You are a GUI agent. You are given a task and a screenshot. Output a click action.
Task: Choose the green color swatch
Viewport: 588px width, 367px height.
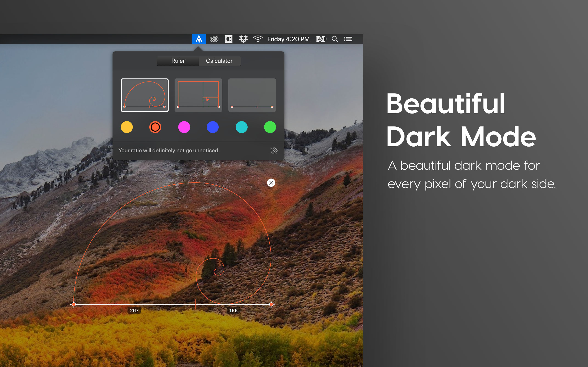pos(270,127)
